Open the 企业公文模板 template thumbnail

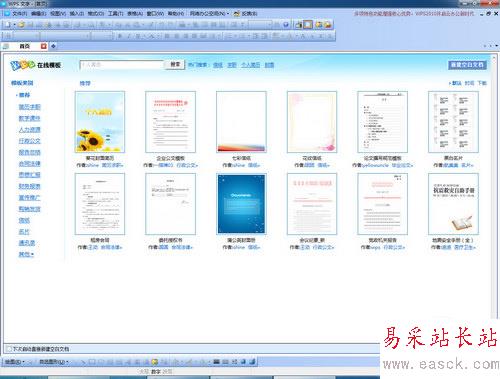coord(170,122)
